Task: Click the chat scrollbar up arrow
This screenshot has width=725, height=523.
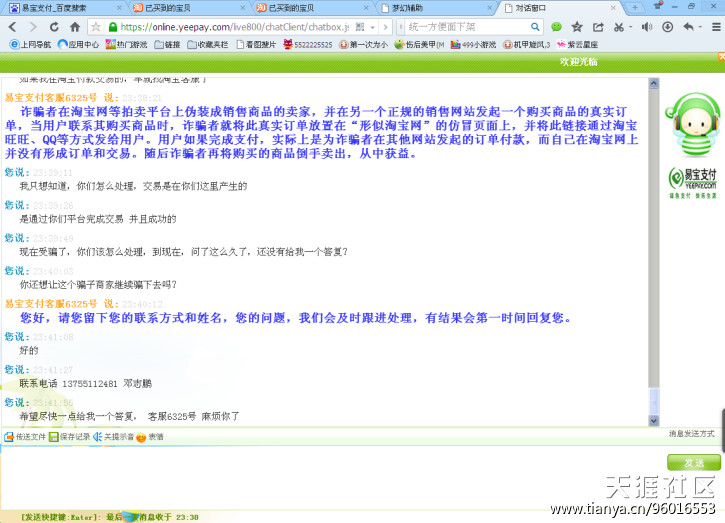Action: 654,84
